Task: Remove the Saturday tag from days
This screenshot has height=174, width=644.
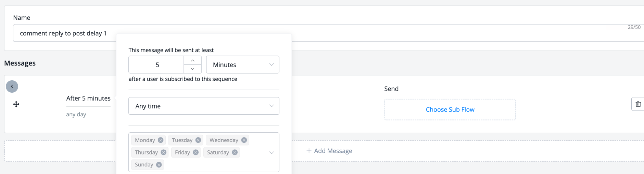Action: coord(235,152)
